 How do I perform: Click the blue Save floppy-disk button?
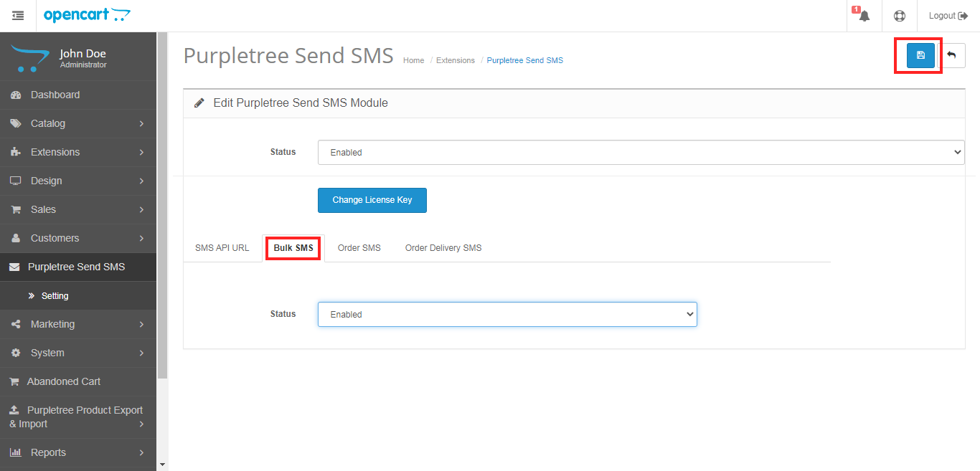pyautogui.click(x=920, y=55)
